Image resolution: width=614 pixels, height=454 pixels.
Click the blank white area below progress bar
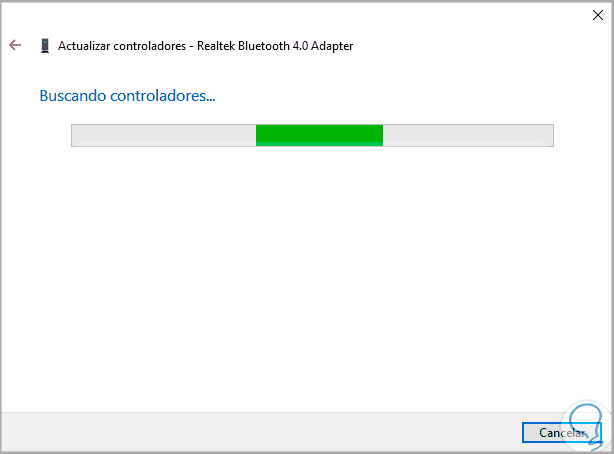click(307, 274)
